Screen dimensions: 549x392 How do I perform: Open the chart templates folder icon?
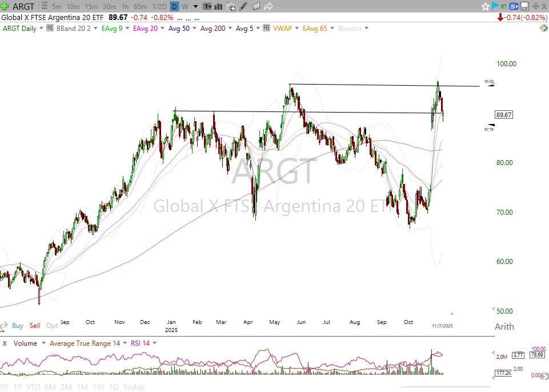pos(256,6)
